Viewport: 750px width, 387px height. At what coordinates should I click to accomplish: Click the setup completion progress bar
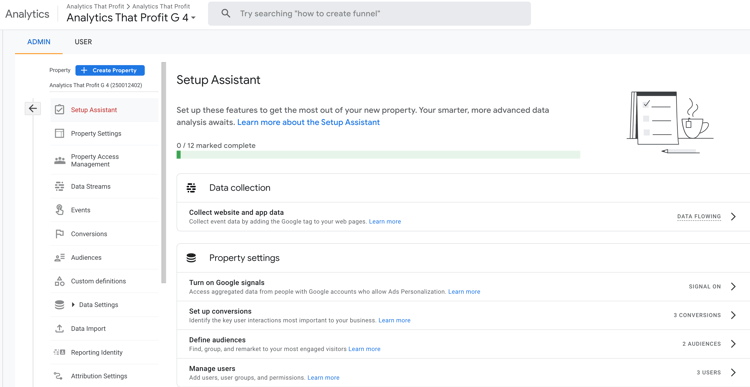tap(378, 155)
